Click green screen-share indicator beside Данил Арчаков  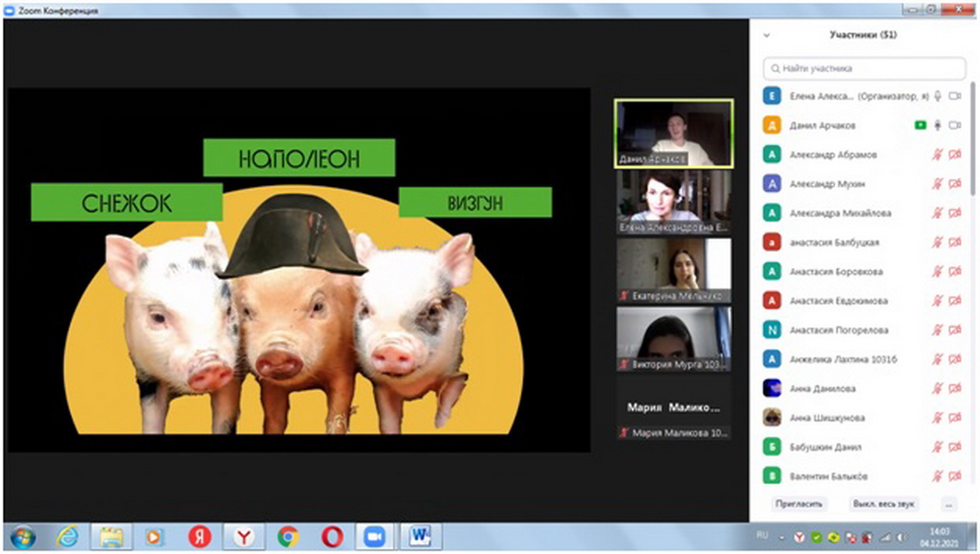(x=921, y=126)
